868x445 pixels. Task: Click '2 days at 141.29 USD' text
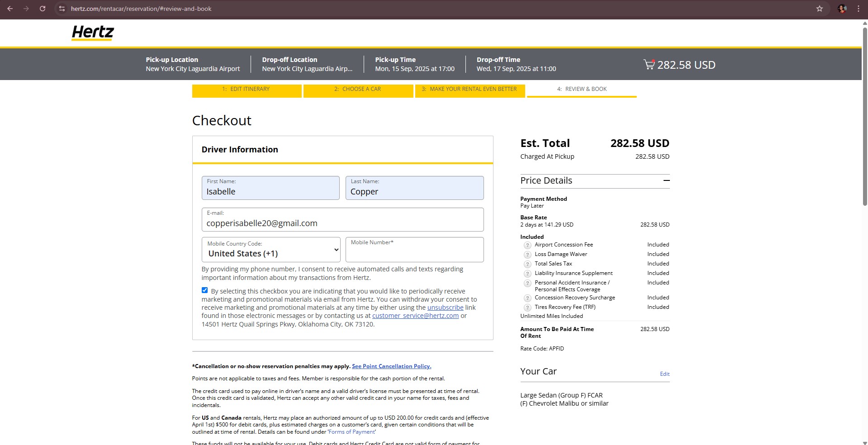(546, 225)
